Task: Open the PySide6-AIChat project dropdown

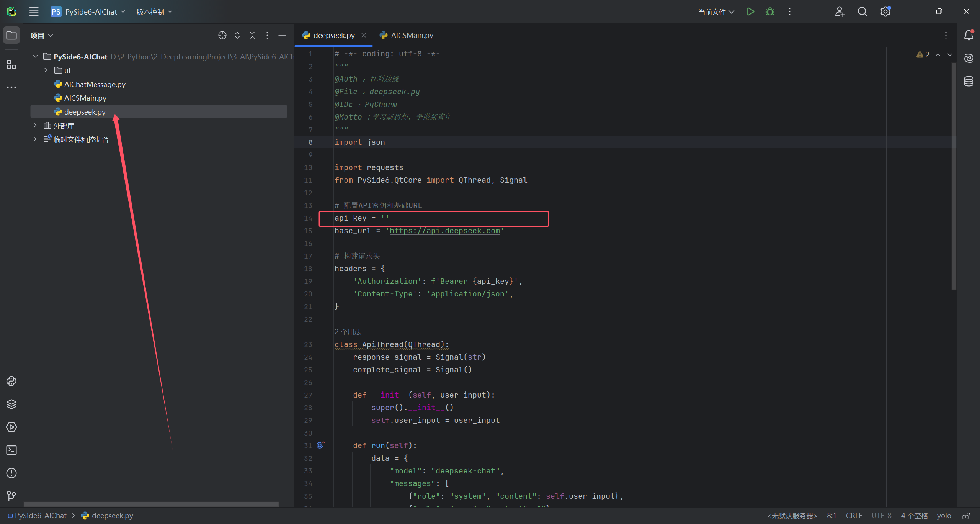Action: coord(88,11)
